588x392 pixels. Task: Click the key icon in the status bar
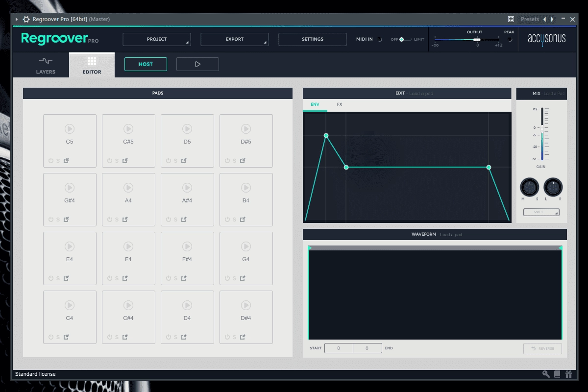(546, 374)
